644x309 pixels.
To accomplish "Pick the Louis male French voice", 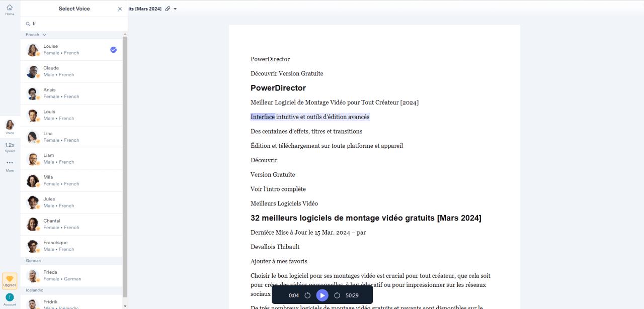I will 71,115.
